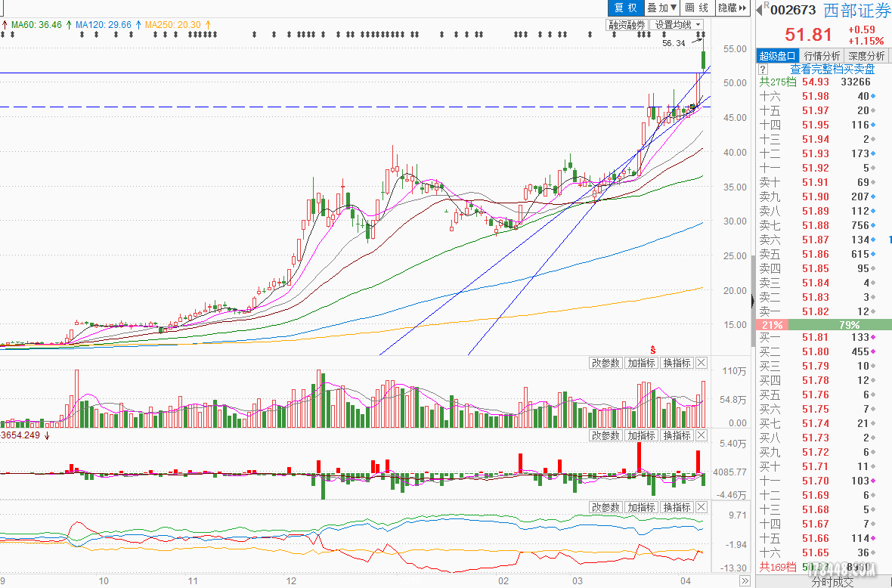Select the 卖五 51.86 ask row
892x588 pixels.
[x=824, y=254]
